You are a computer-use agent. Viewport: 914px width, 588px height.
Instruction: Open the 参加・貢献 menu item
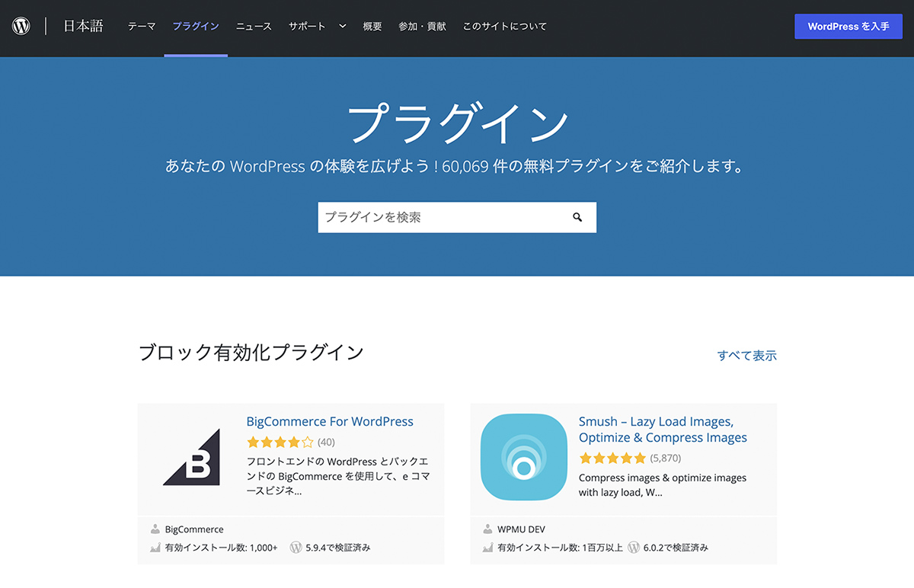[422, 26]
